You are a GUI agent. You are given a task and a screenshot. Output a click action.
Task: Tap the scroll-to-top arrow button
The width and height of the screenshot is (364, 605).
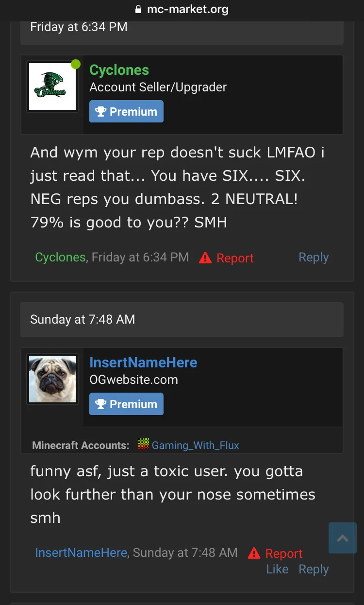pyautogui.click(x=343, y=538)
